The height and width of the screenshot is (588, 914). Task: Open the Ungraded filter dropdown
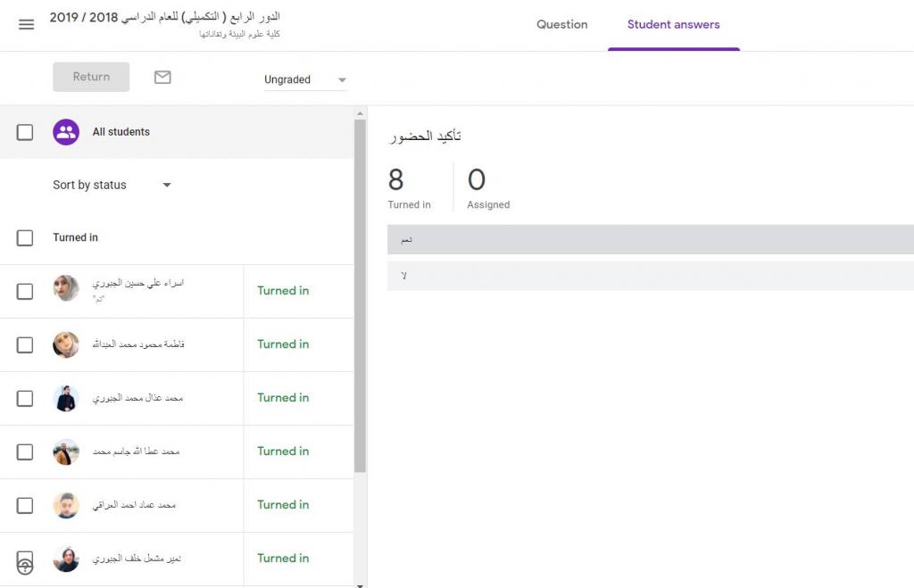(304, 80)
